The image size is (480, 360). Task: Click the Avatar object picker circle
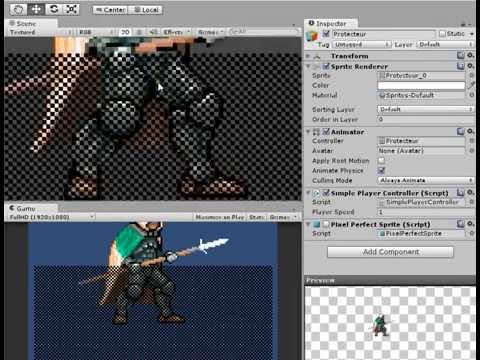(x=471, y=151)
